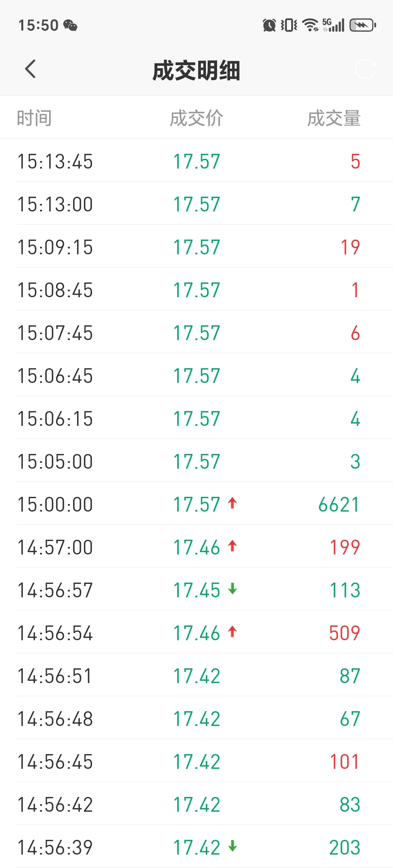
Task: Click red up arrow at 14:56:54
Action: pyautogui.click(x=232, y=632)
